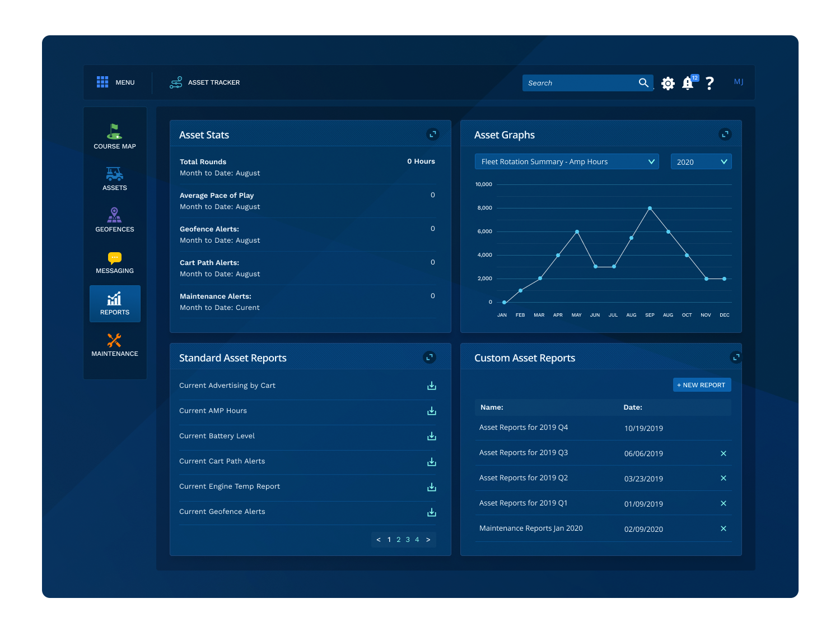Click the search magnifier icon
Screen dimensions: 840x640
[x=643, y=83]
